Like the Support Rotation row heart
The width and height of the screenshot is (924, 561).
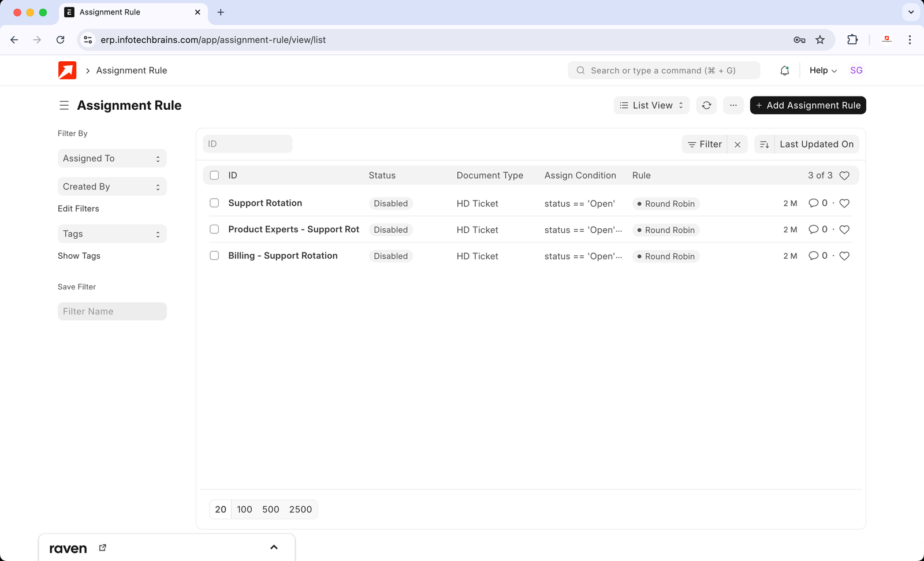click(x=844, y=203)
